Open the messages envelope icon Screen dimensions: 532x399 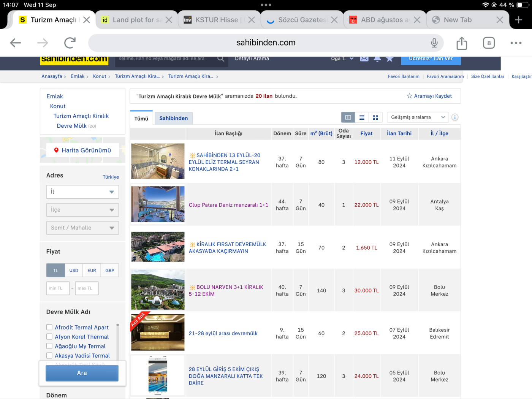[364, 59]
